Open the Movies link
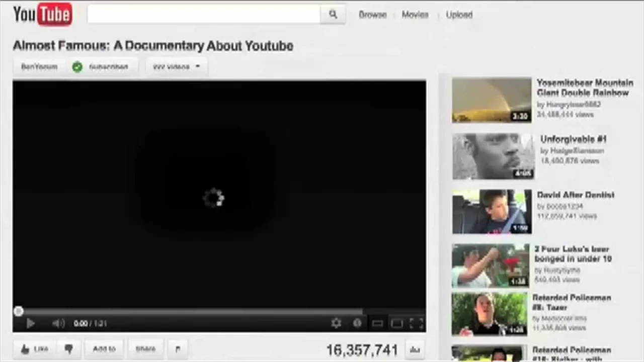This screenshot has height=362, width=644. [x=415, y=15]
